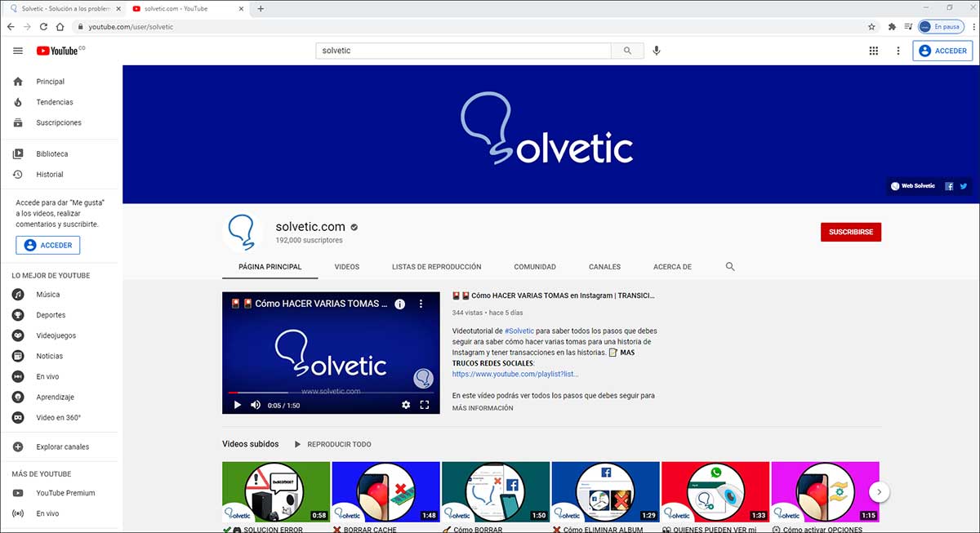Click ACCEDER button in sidebar
The width and height of the screenshot is (980, 533).
point(48,245)
